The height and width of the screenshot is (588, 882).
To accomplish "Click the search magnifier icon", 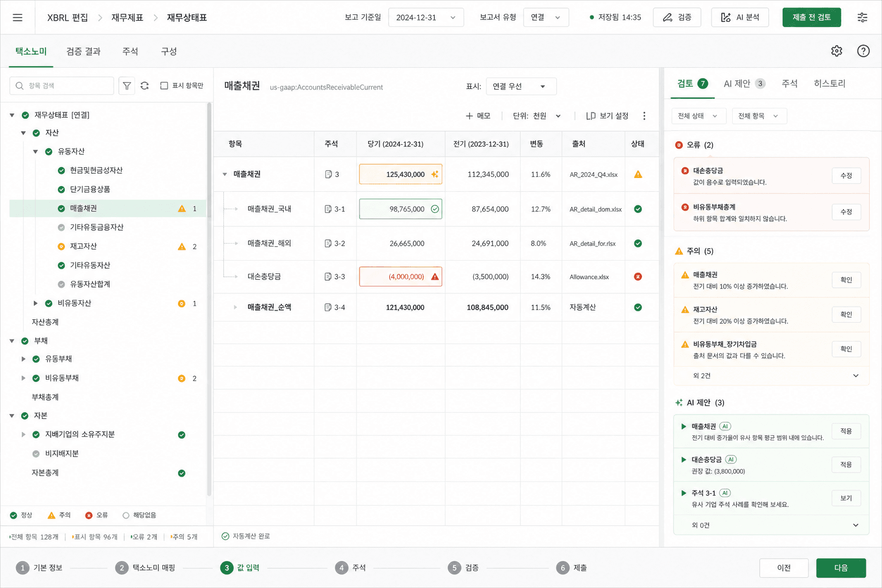I will click(x=20, y=86).
